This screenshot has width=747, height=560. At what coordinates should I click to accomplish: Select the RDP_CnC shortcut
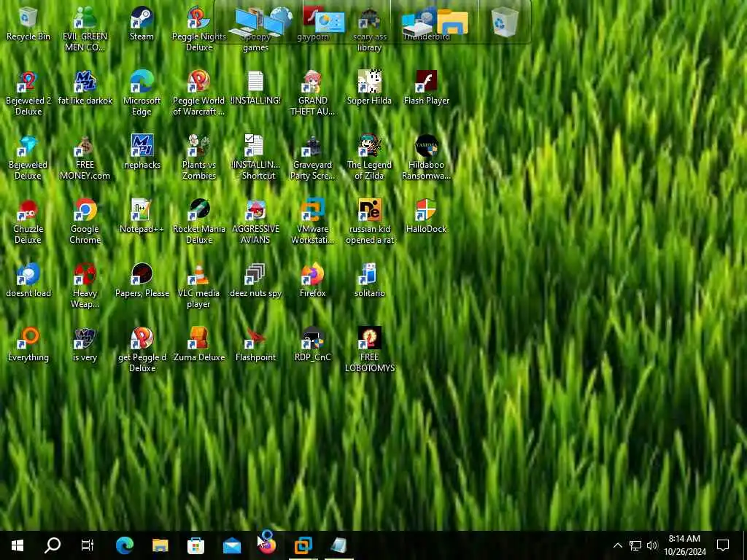click(312, 345)
